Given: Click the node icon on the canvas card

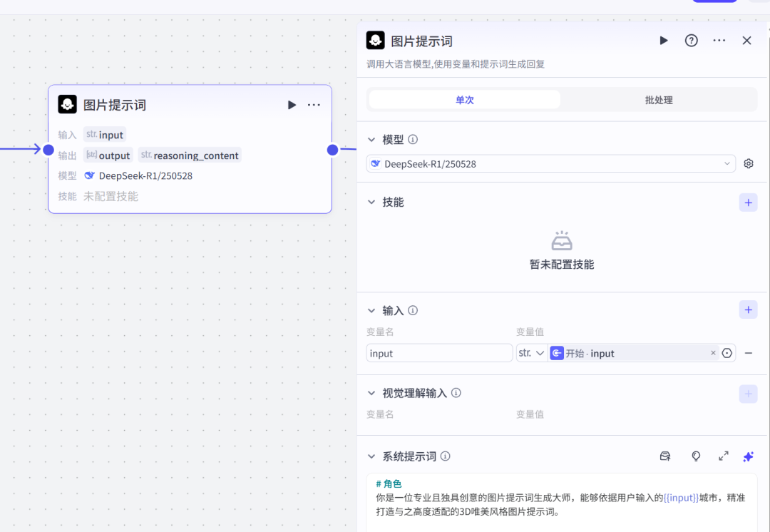Looking at the screenshot, I should click(67, 104).
